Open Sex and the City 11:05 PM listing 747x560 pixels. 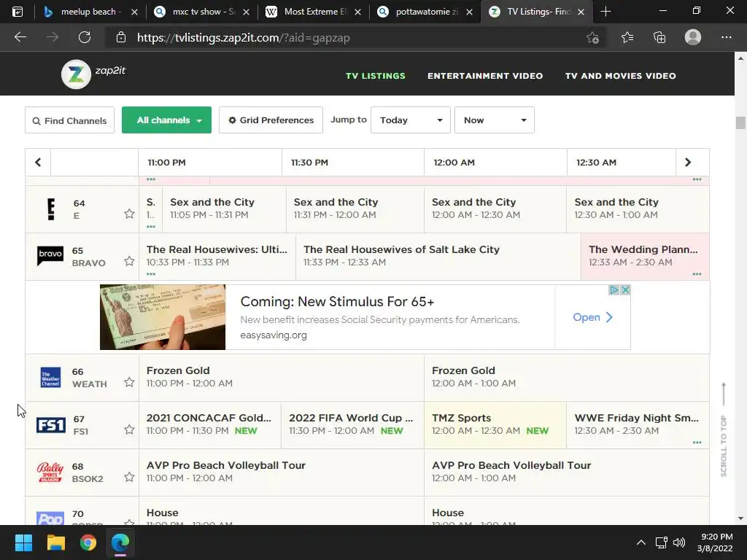pyautogui.click(x=224, y=209)
